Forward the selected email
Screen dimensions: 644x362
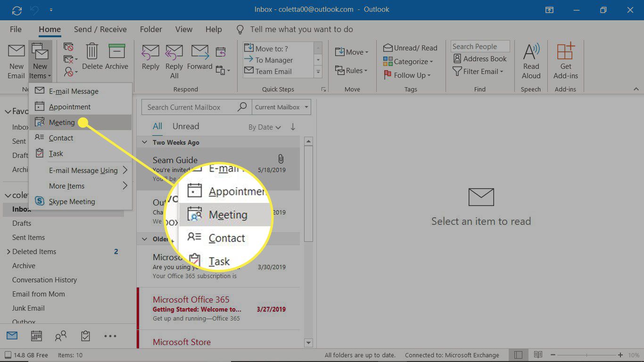pos(199,58)
